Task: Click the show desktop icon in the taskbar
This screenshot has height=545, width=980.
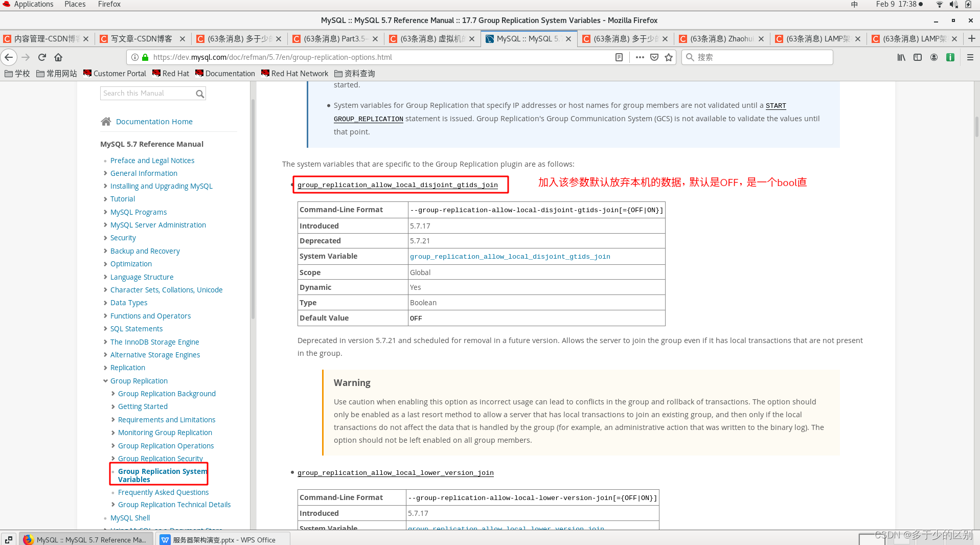Action: coord(9,539)
